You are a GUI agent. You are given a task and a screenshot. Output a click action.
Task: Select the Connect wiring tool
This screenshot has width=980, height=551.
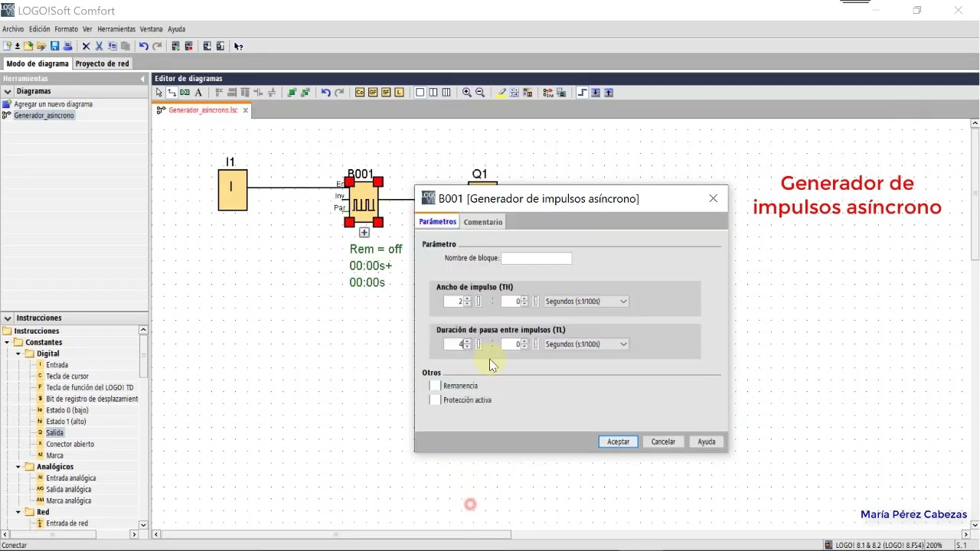[171, 93]
